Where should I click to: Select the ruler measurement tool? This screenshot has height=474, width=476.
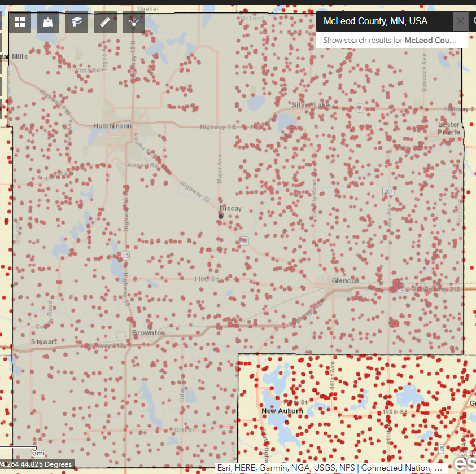click(105, 22)
